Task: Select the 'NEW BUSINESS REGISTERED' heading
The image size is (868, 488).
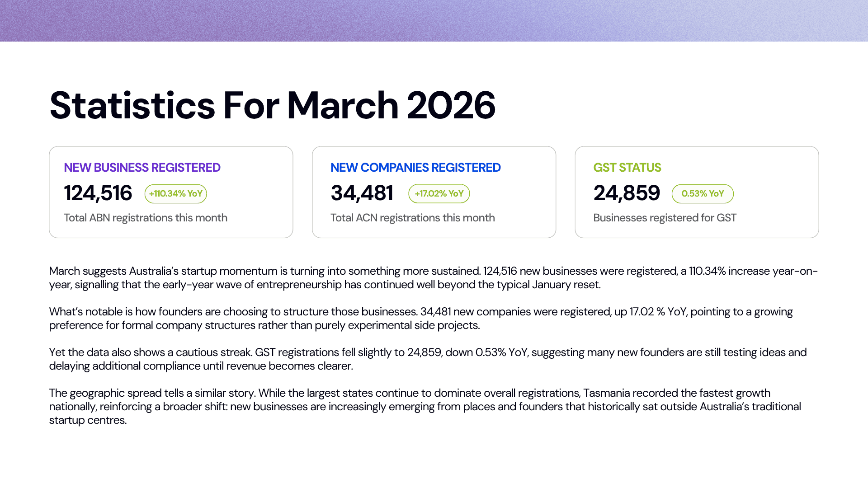Action: [x=142, y=168]
